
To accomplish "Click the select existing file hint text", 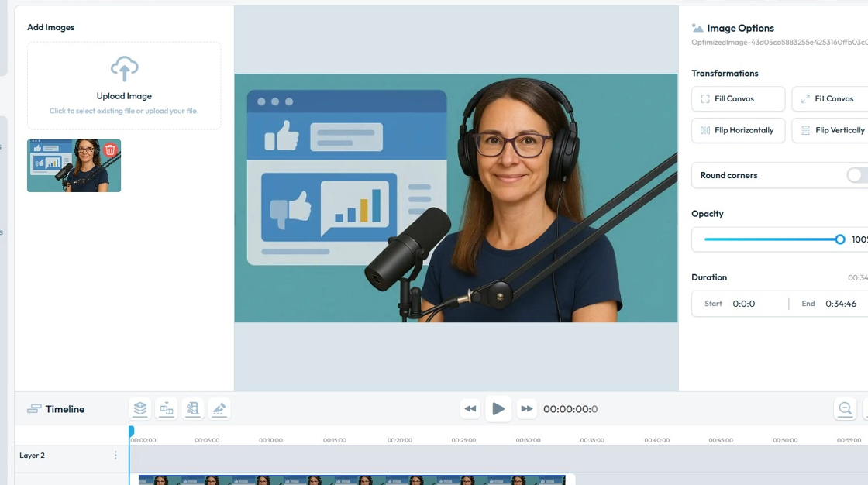I will (124, 111).
